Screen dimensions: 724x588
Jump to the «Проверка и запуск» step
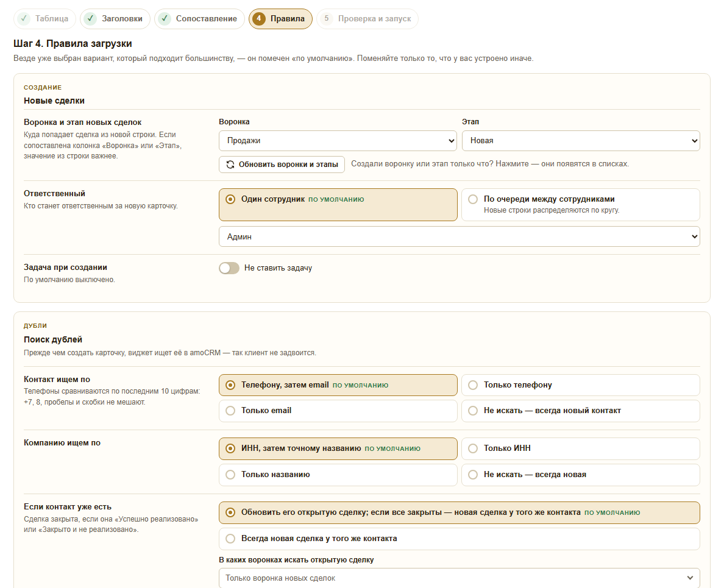pyautogui.click(x=367, y=19)
